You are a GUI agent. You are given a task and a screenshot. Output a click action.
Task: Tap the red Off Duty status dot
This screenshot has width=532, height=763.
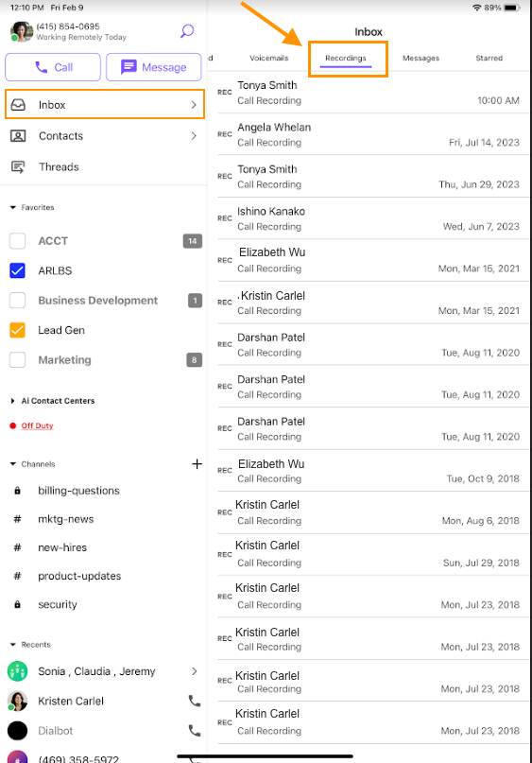pos(13,425)
